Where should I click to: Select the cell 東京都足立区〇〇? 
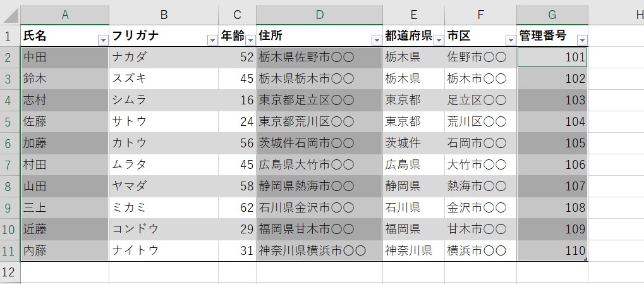click(320, 101)
